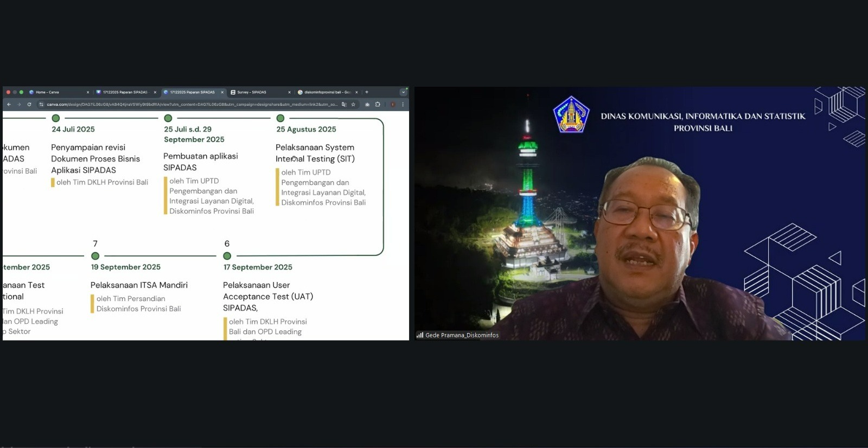Switch to the Survey - SIPADAS tab
Screen dimensions: 868x448
pyautogui.click(x=252, y=92)
